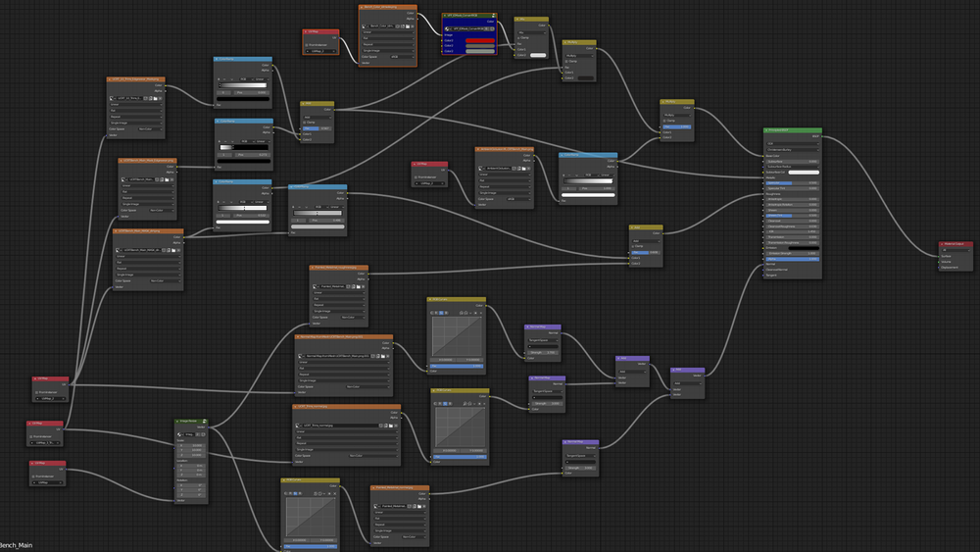
Task: Open Repeat extension dropdown in Ambient Occlusion node
Action: tap(505, 187)
